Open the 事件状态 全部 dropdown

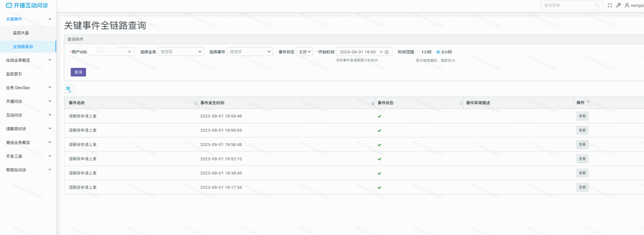click(x=305, y=52)
